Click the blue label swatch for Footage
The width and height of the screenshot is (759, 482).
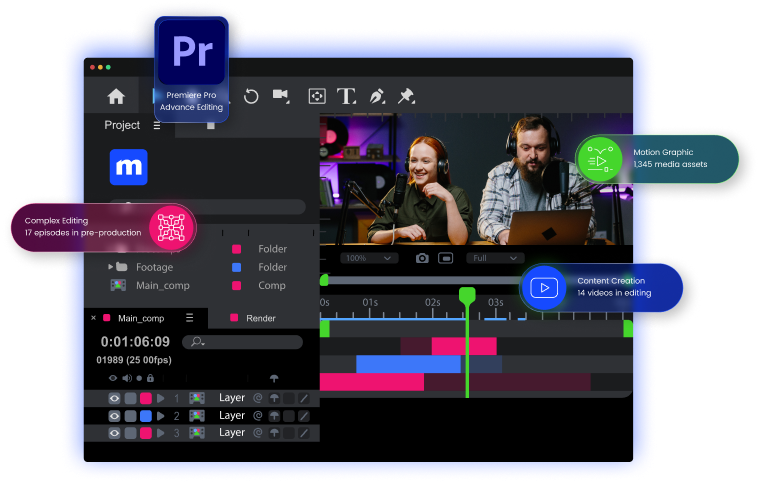237,267
